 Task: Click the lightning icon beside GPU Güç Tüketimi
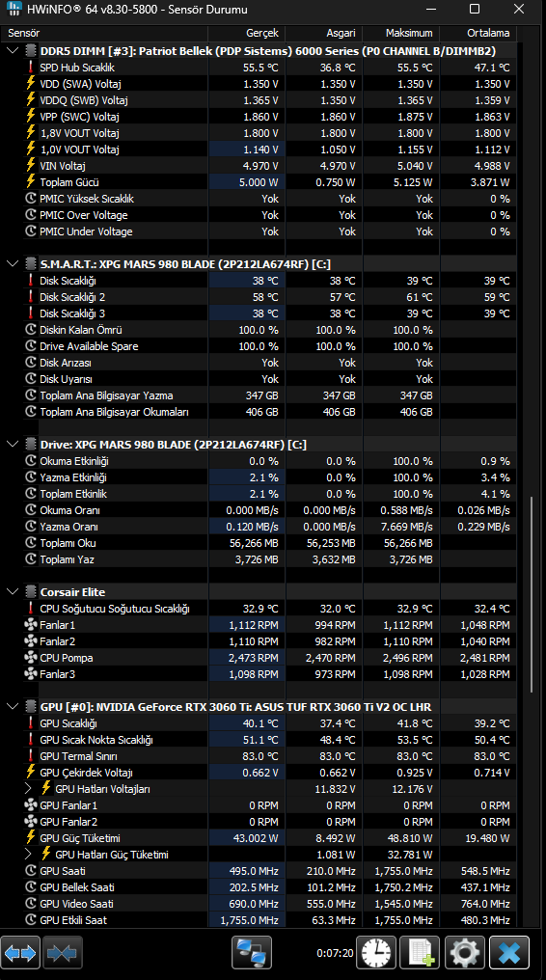(31, 837)
